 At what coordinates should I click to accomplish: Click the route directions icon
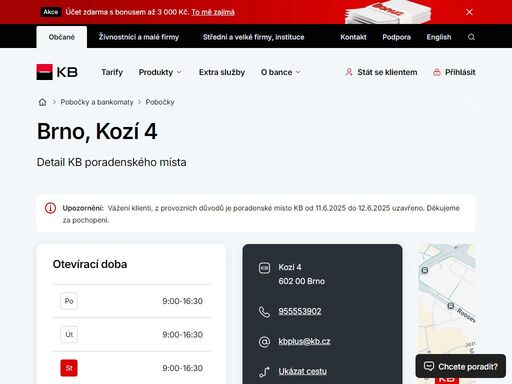tap(264, 372)
